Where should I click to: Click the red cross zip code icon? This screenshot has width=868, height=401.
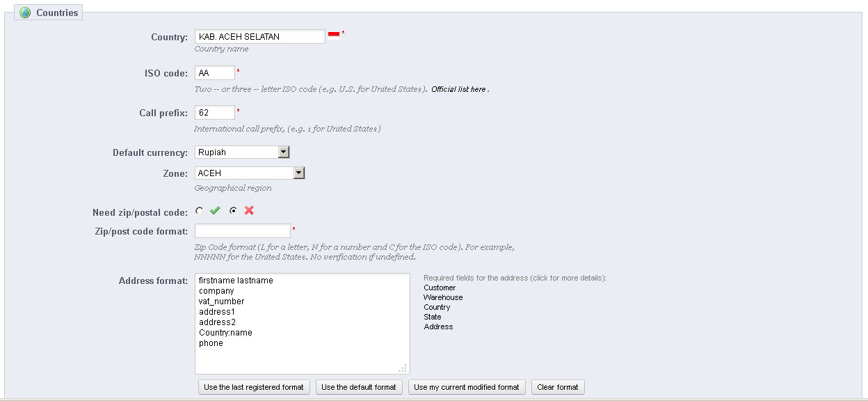point(249,210)
